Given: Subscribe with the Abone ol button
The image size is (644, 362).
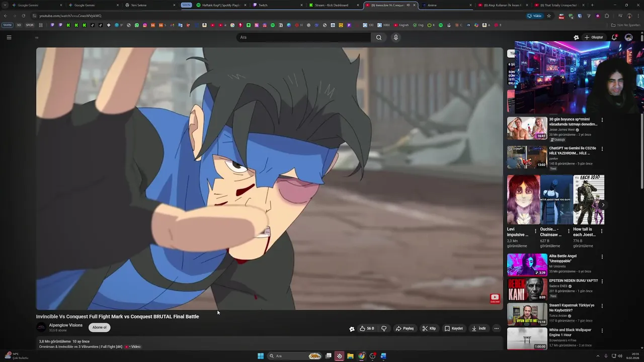Looking at the screenshot, I should 99,327.
